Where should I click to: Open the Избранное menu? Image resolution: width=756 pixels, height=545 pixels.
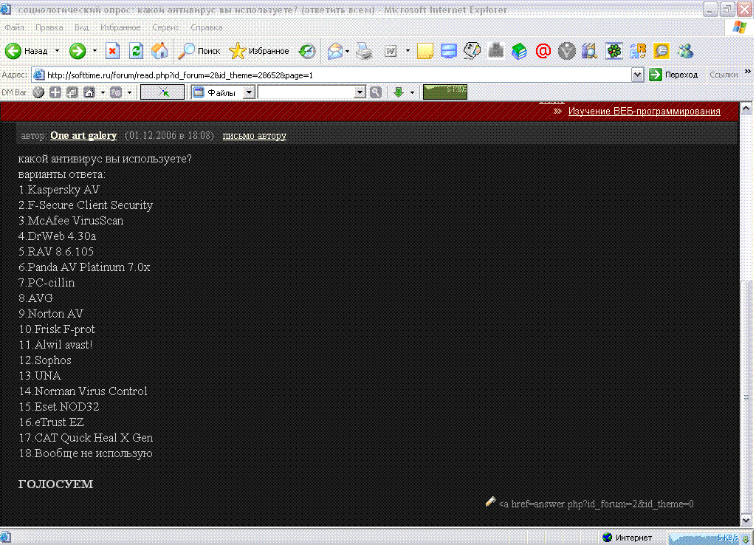coord(120,27)
